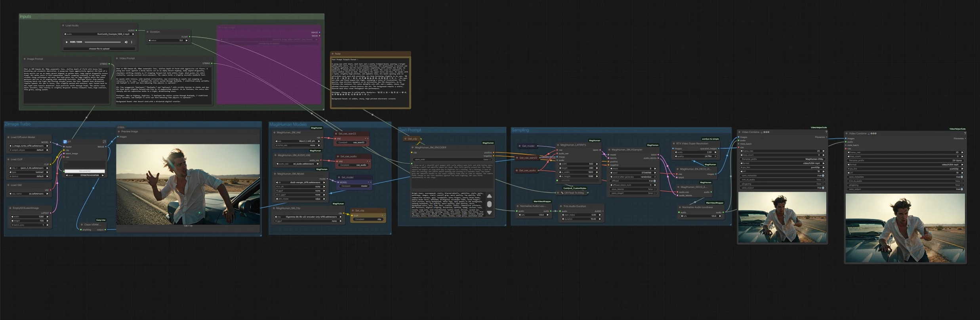This screenshot has height=320, width=980.
Task: Collapse the Clean VRAM node
Action: pos(81,225)
